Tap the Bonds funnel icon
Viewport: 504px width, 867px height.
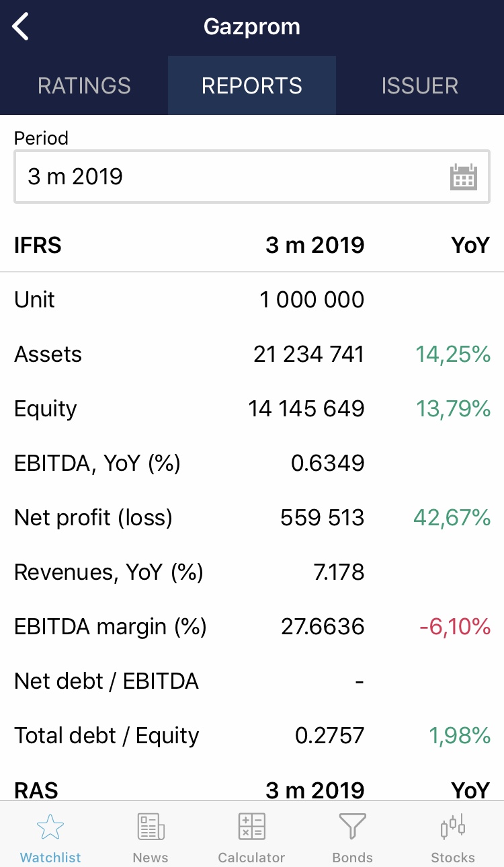click(x=352, y=827)
